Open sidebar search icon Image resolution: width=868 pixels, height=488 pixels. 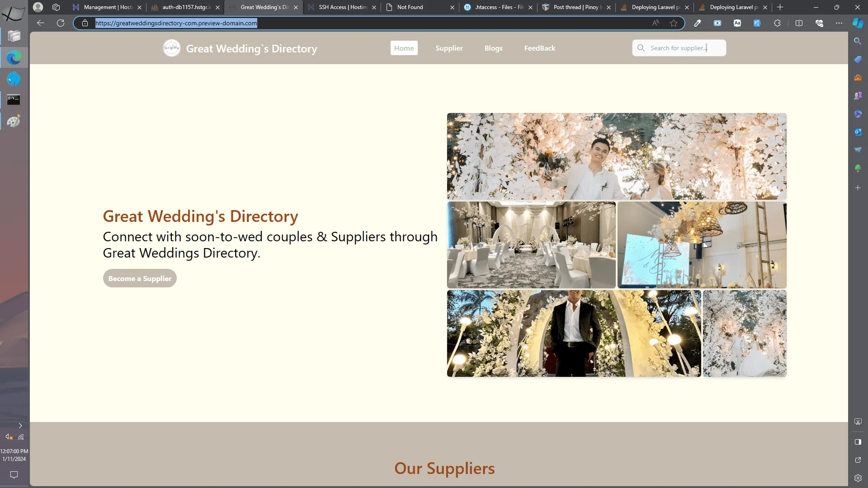pyautogui.click(x=858, y=41)
